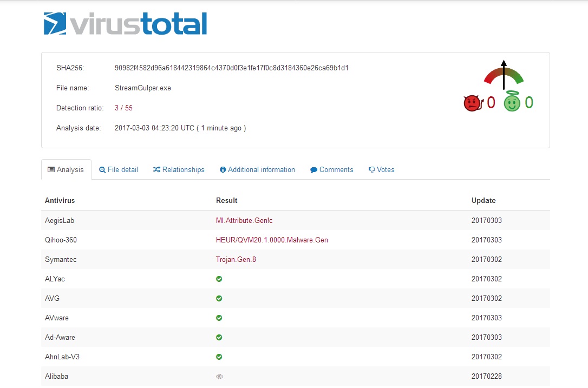588x388 pixels.
Task: Click the analysis date value
Action: pyautogui.click(x=180, y=128)
